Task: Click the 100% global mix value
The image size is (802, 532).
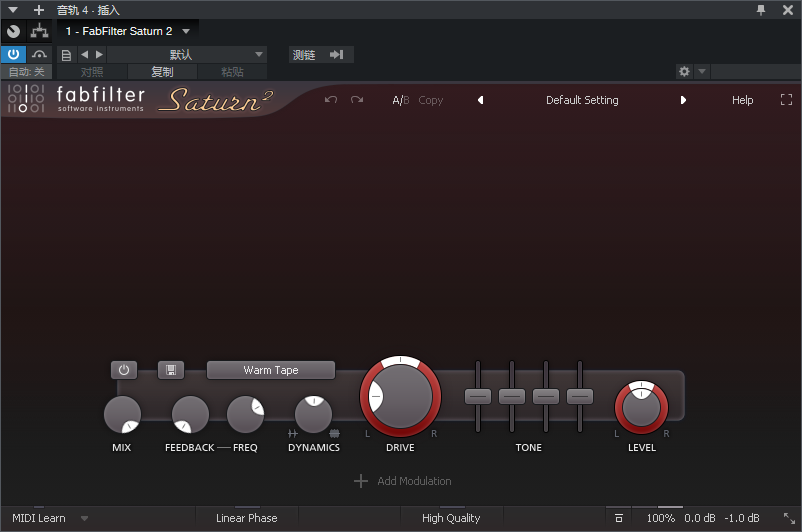Action: [660, 518]
